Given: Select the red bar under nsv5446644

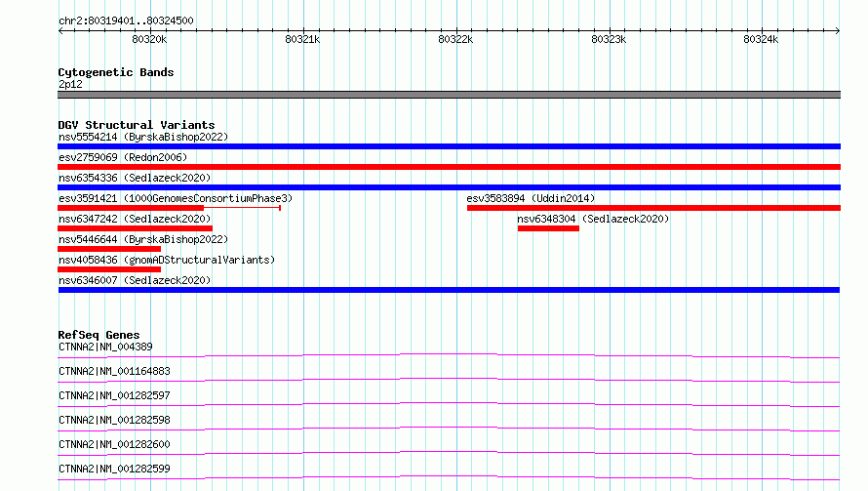Looking at the screenshot, I should pyautogui.click(x=109, y=249).
